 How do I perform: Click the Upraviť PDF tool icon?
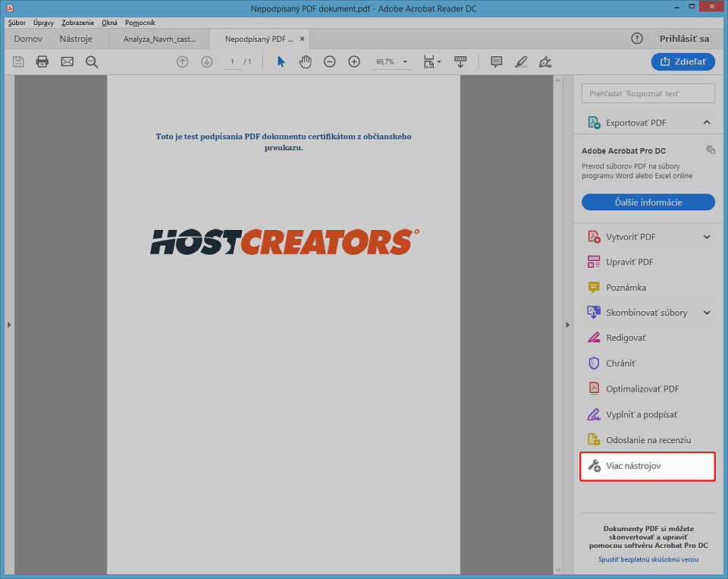(x=594, y=262)
